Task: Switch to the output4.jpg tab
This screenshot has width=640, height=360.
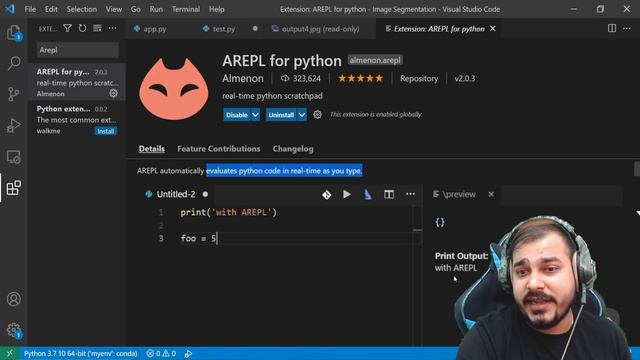Action: 320,29
